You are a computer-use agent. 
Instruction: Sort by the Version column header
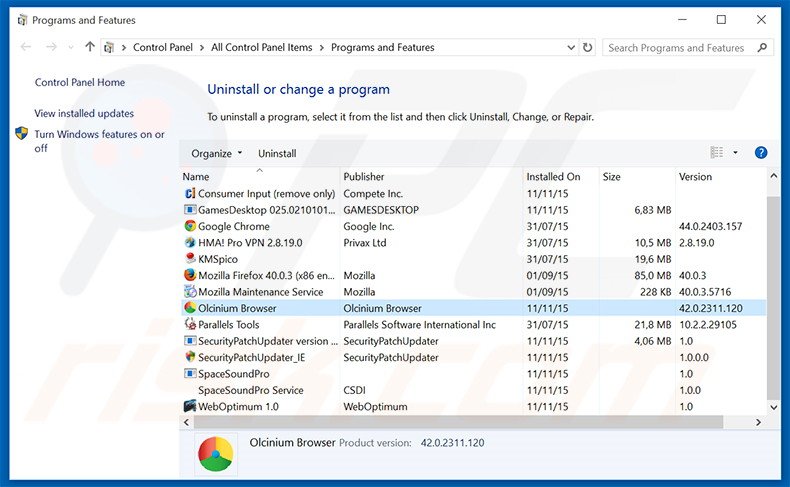coord(720,176)
